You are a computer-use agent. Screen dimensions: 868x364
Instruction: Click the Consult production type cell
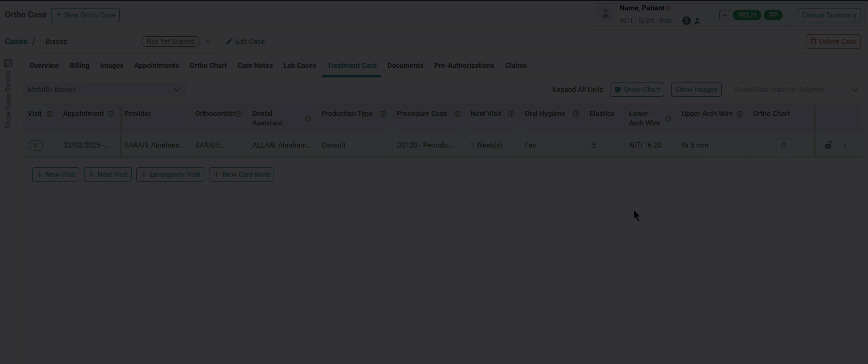coord(354,145)
